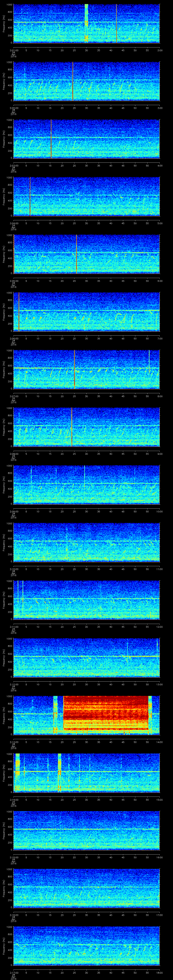Click the 45-second tick label under the 2:12:00 panel
Image resolution: width=173 pixels, height=980 pixels.
click(123, 684)
